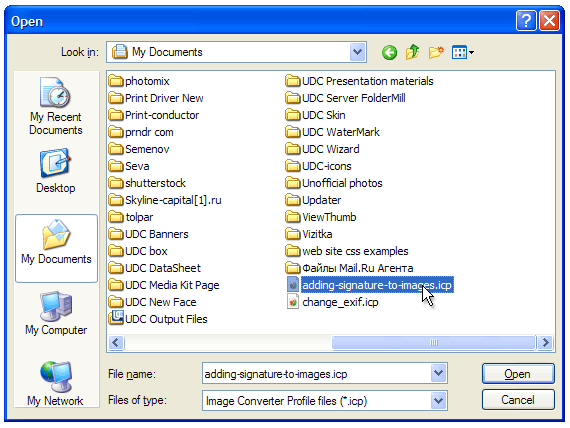570x428 pixels.
Task: Click the Open button
Action: pos(518,373)
